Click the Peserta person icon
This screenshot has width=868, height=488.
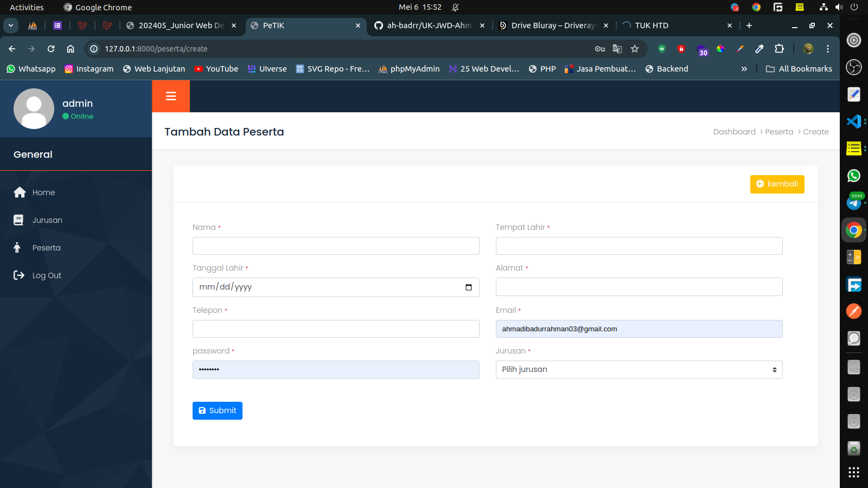pos(17,248)
